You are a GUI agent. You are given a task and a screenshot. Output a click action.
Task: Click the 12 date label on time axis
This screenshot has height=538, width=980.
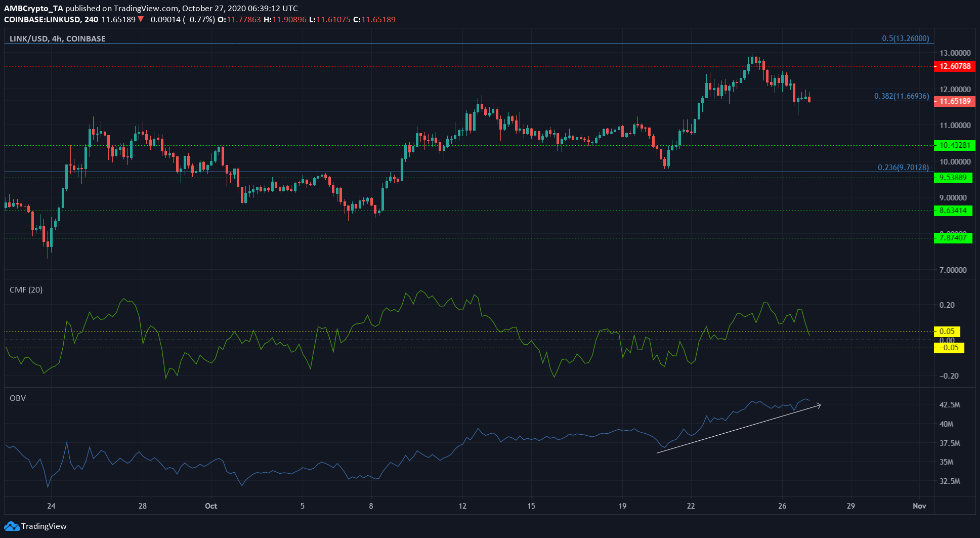pos(462,506)
